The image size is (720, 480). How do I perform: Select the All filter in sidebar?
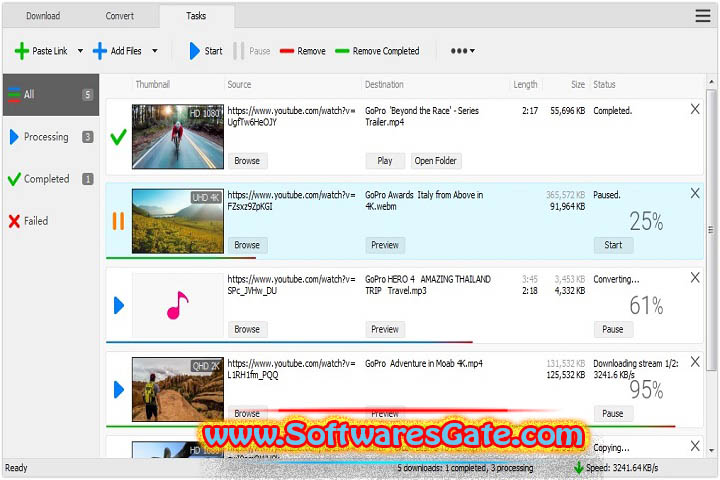[x=51, y=95]
